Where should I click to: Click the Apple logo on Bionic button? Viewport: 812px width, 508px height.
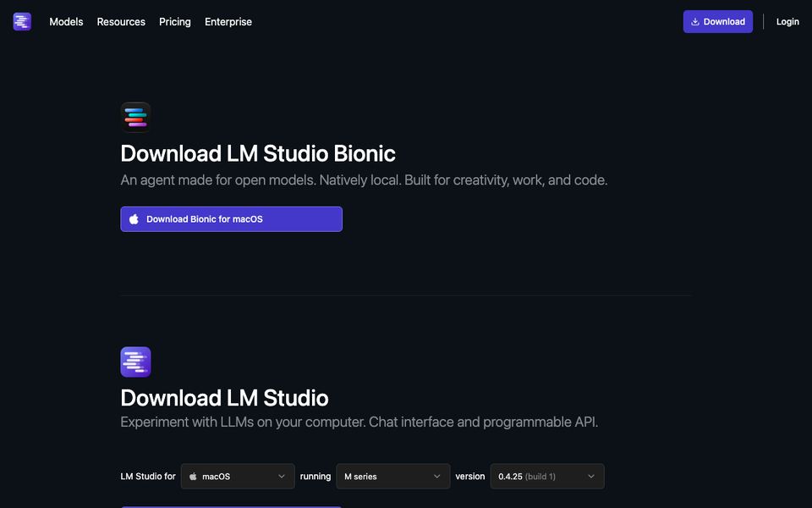134,218
